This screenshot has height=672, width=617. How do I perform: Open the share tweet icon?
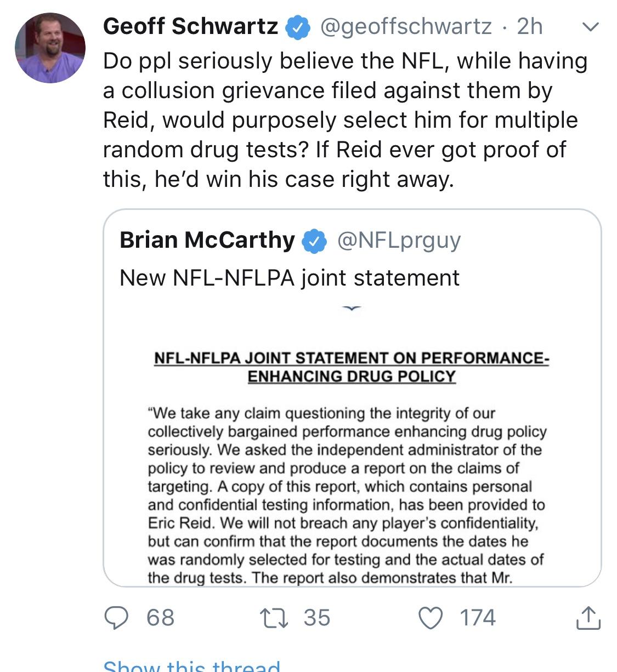pyautogui.click(x=588, y=618)
